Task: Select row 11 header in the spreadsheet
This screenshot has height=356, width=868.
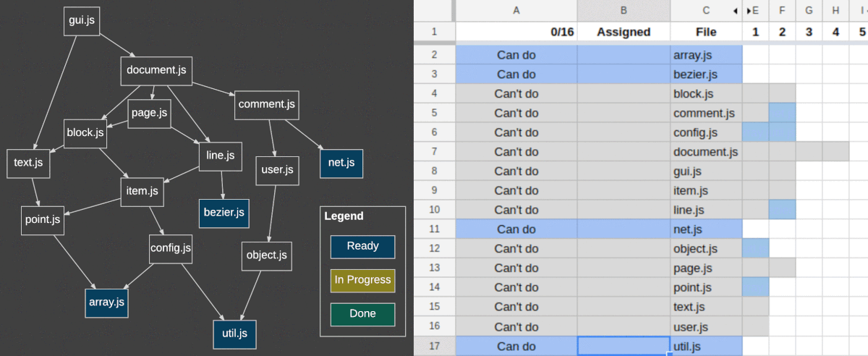Action: (x=434, y=229)
